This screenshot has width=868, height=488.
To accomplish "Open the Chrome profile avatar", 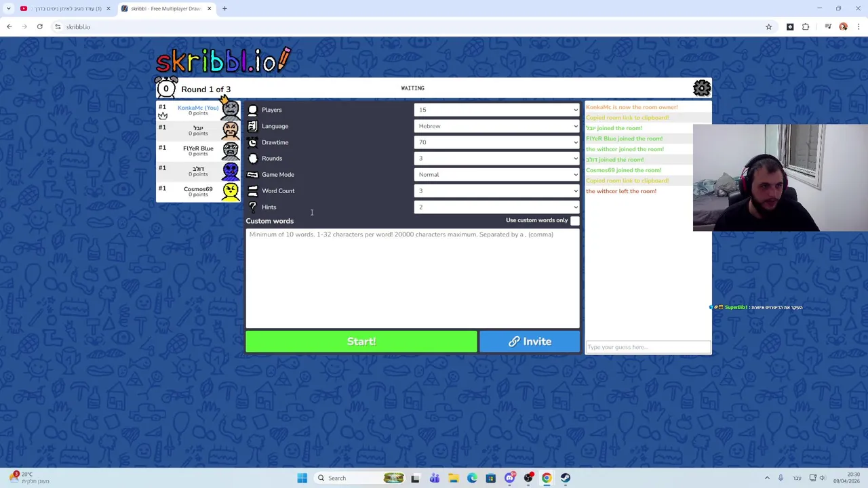I will 843,27.
